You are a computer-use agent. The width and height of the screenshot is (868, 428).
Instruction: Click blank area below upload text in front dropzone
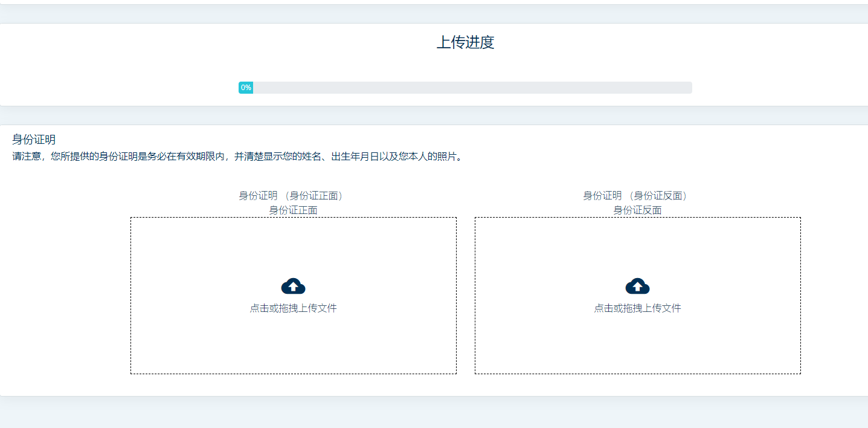pos(293,345)
